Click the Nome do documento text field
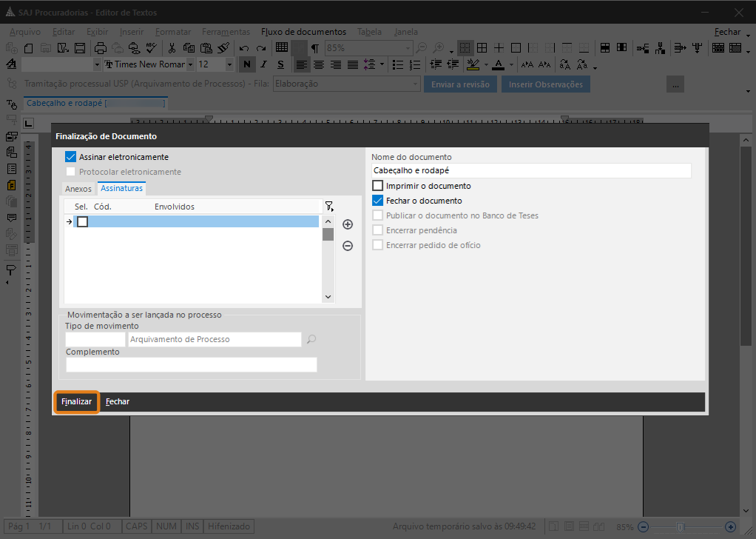Viewport: 756px width, 539px height. click(x=531, y=171)
